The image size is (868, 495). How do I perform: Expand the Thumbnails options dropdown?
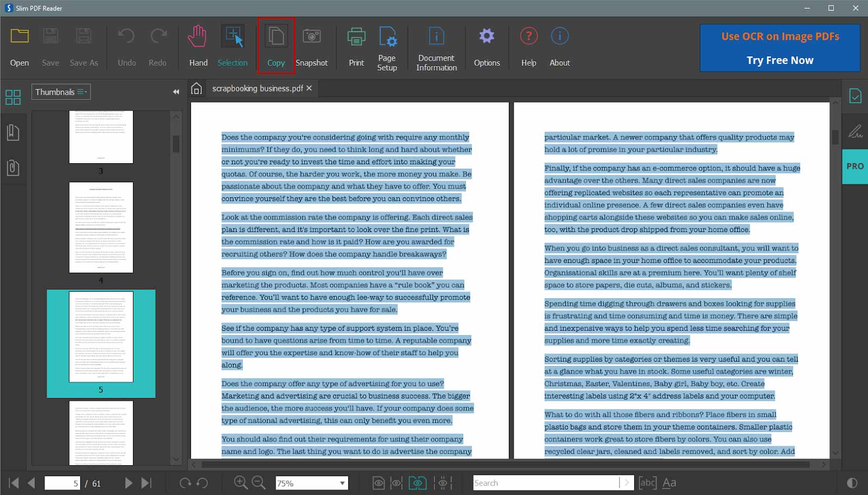[x=82, y=92]
